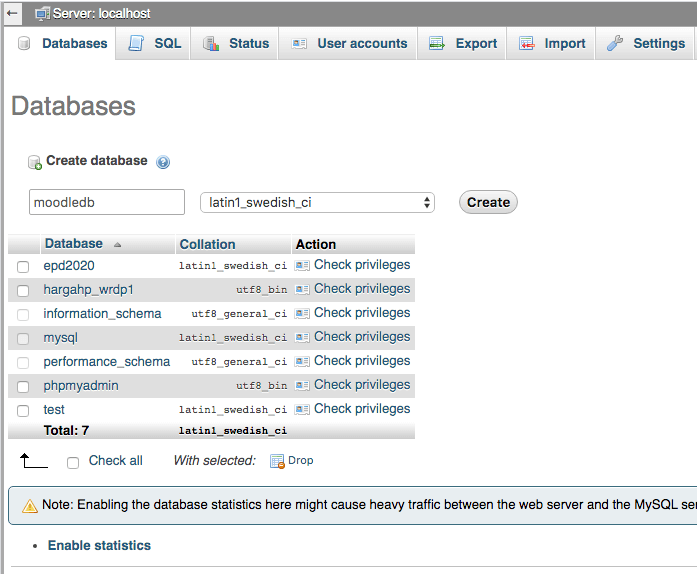The width and height of the screenshot is (697, 574).
Task: Open the User accounts tab
Action: coord(349,44)
